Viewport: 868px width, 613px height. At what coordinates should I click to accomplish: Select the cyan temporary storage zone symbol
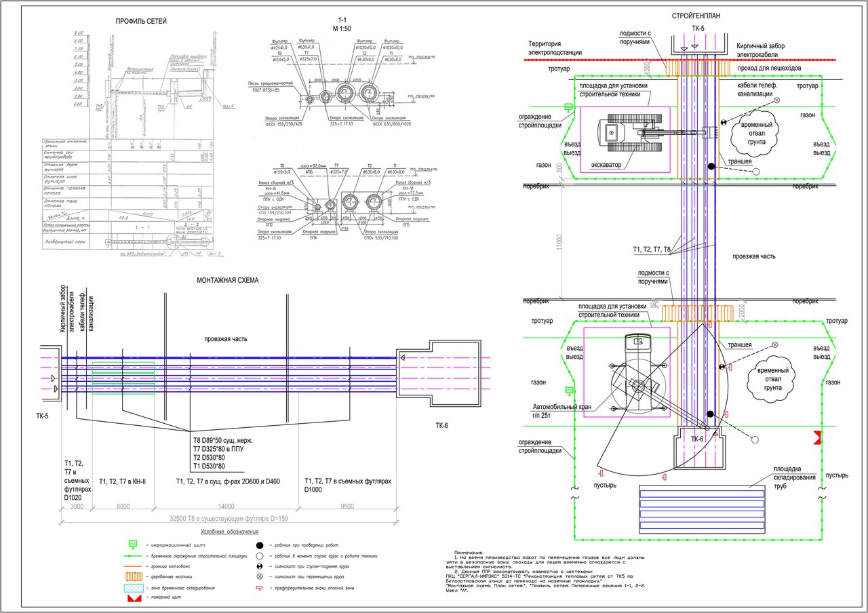134,588
